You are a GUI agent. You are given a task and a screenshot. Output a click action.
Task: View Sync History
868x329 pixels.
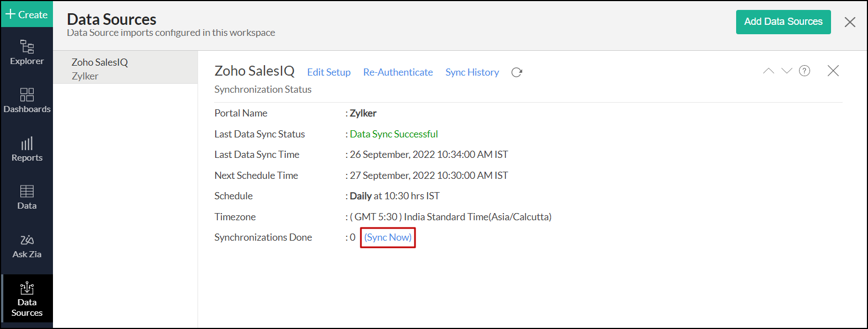472,72
